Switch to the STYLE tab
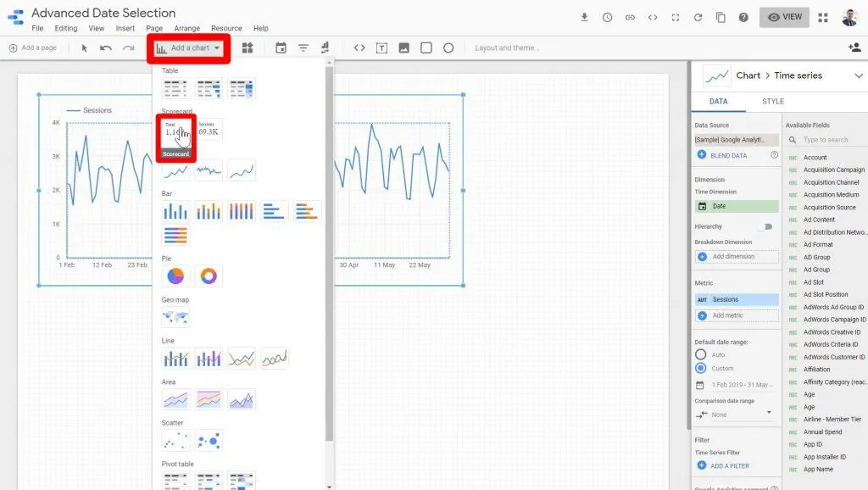The height and width of the screenshot is (490, 868). pos(772,102)
